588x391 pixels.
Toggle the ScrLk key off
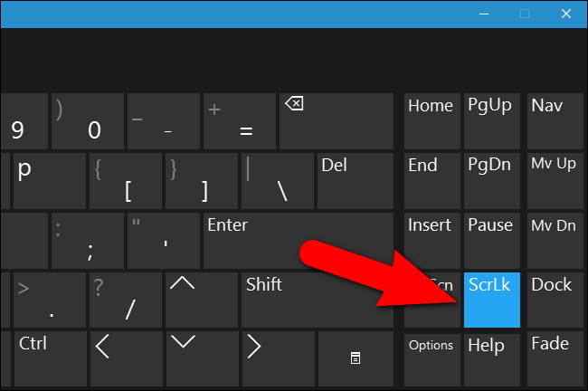491,299
